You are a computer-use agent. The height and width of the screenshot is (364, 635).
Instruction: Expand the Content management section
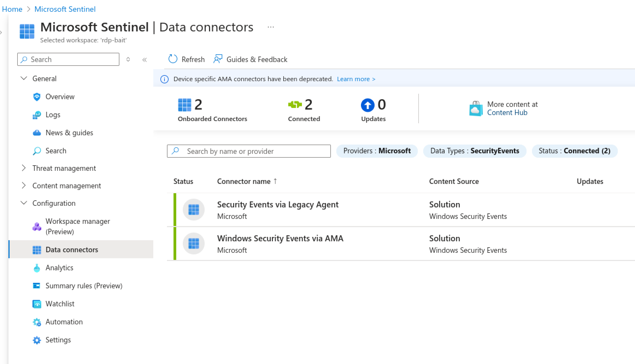[x=24, y=186]
